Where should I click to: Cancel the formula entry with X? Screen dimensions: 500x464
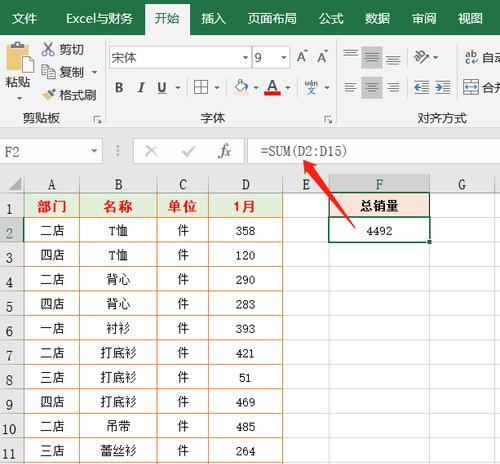pos(152,152)
